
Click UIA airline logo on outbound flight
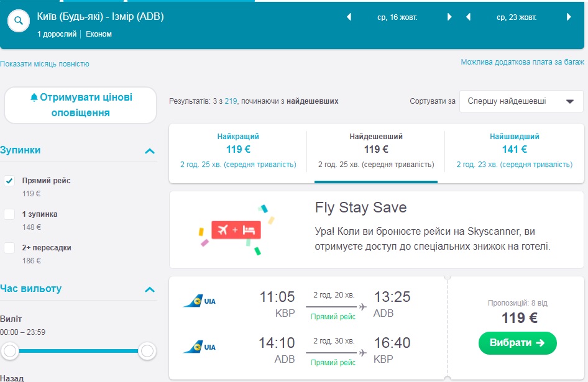(x=200, y=302)
